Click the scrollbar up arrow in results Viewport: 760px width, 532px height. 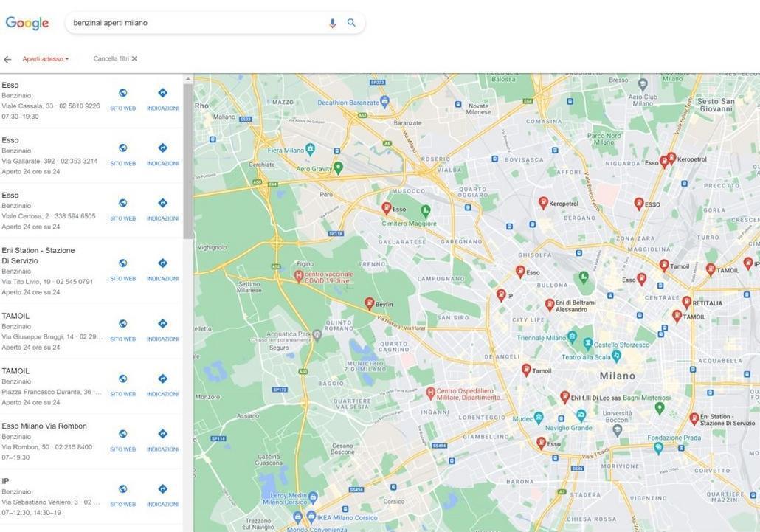click(x=188, y=79)
